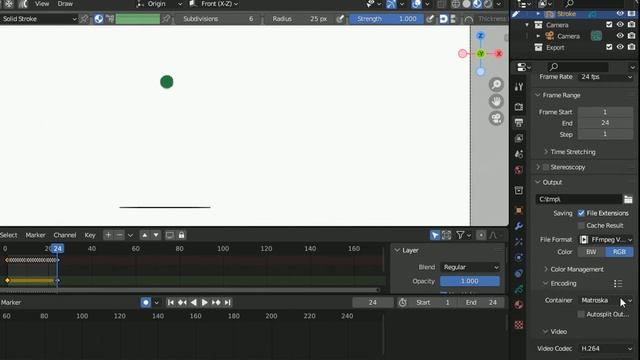Hide the Export collection with eye icon

pos(620,47)
